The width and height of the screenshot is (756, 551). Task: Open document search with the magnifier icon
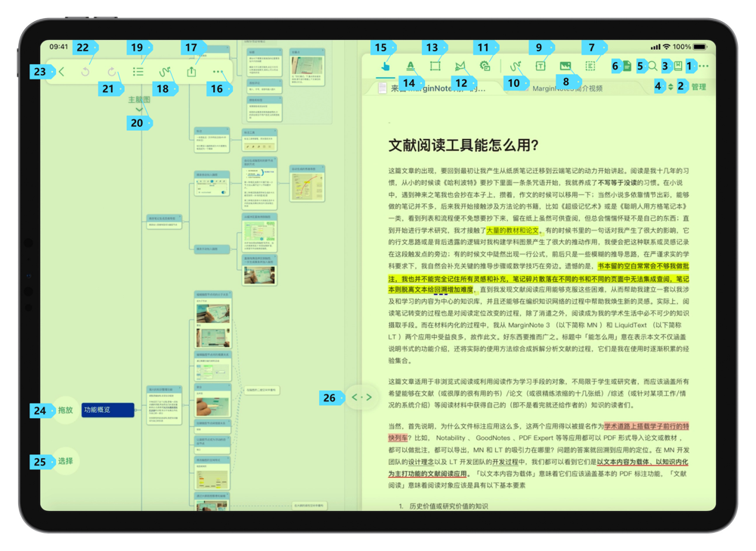pos(651,66)
